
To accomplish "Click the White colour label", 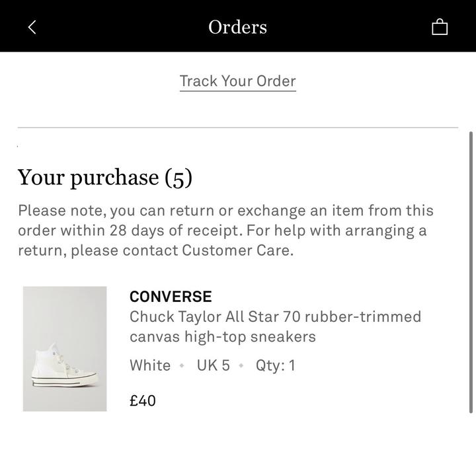I will 150,365.
